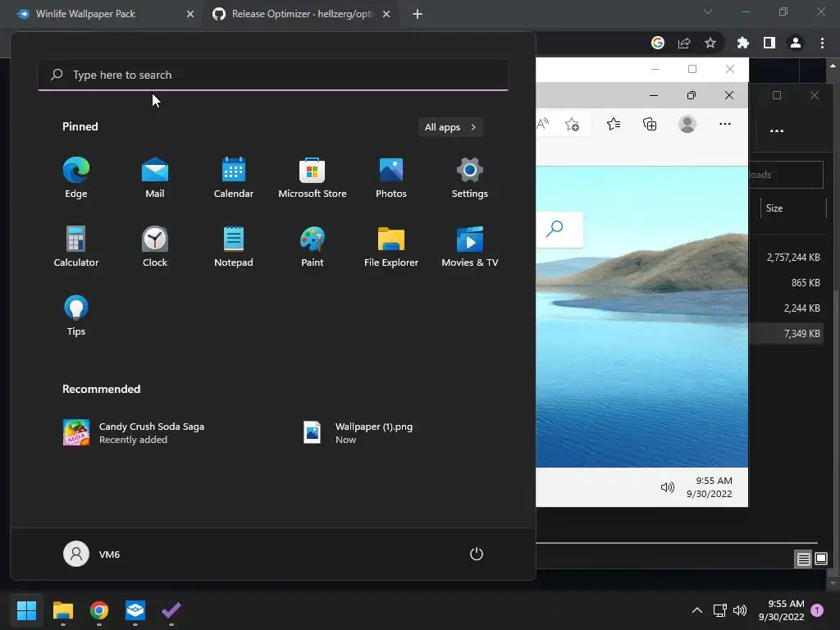Open the network icon in system tray
Image resolution: width=840 pixels, height=630 pixels.
click(720, 610)
